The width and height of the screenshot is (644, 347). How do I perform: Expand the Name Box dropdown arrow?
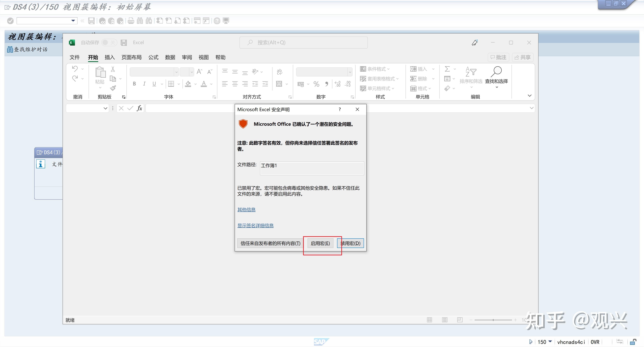point(105,108)
